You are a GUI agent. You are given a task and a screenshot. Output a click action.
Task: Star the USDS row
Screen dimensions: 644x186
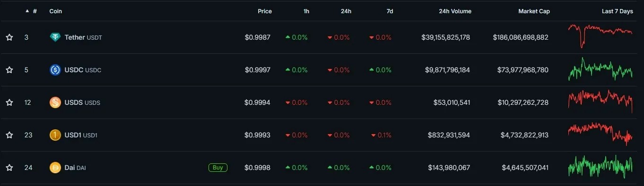[x=9, y=102]
